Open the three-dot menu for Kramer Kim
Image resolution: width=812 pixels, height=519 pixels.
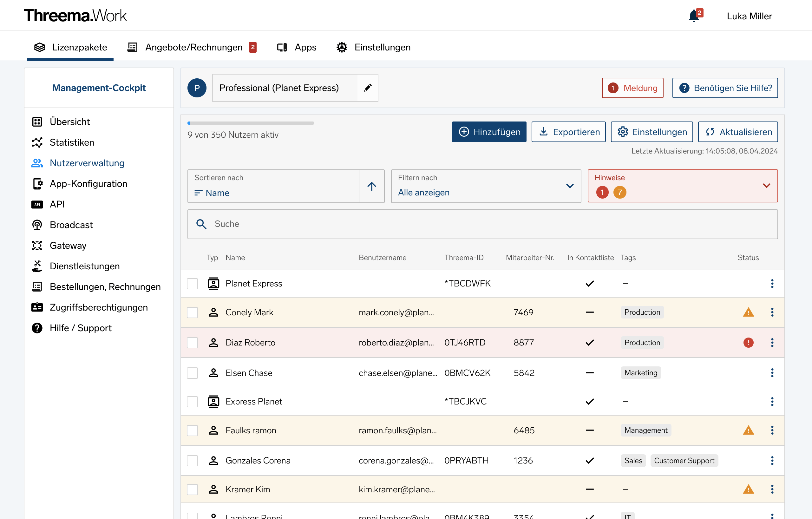(x=772, y=489)
